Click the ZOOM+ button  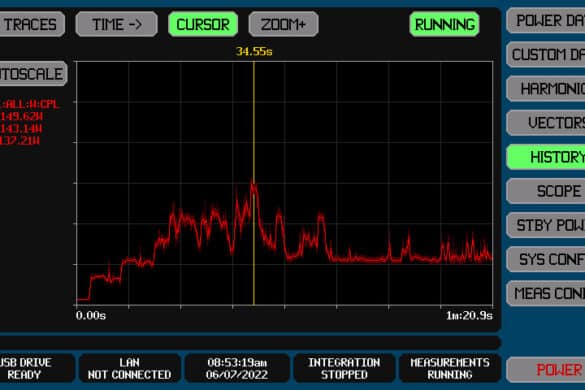click(284, 25)
